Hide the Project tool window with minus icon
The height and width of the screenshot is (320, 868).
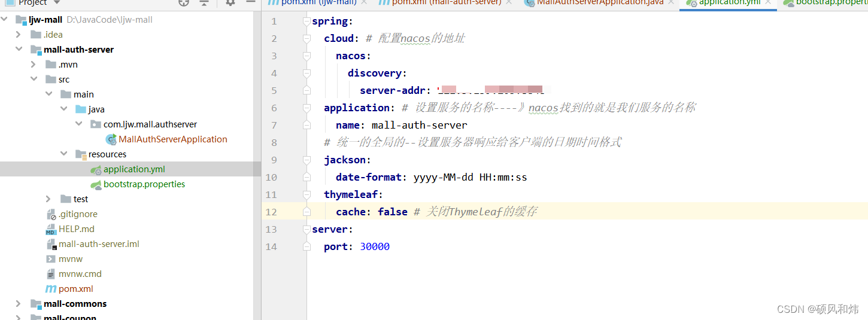(x=251, y=2)
